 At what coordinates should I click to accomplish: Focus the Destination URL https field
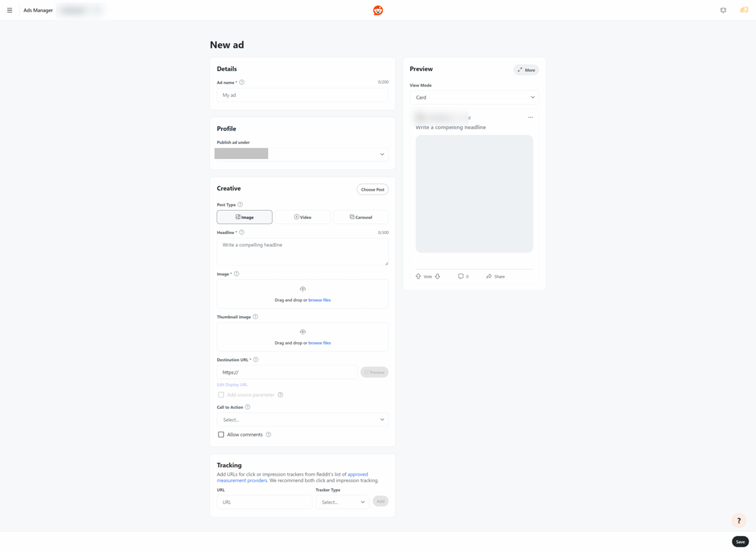pos(288,372)
